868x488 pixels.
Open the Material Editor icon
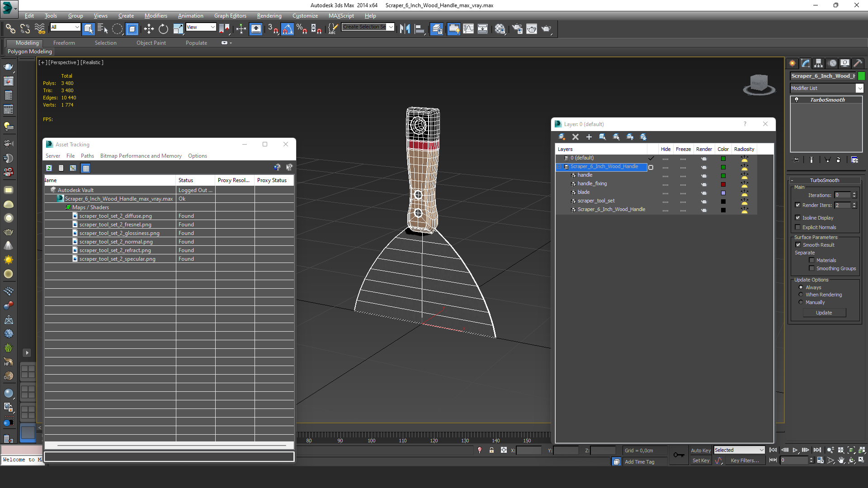pos(500,29)
